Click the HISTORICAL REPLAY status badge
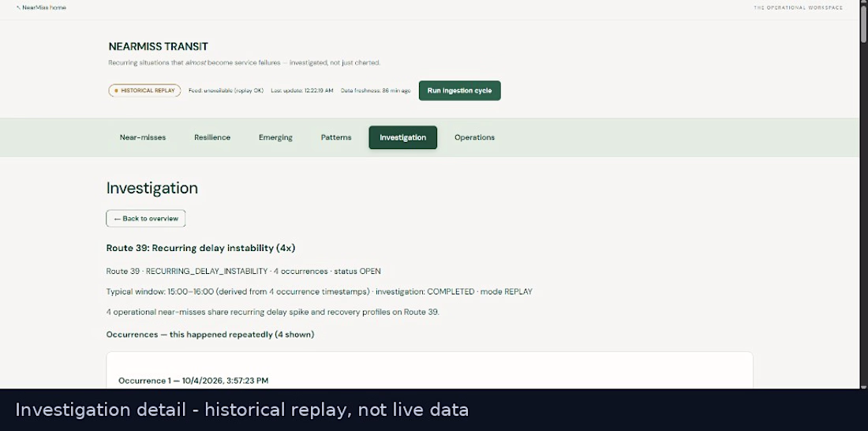This screenshot has width=868, height=431. tap(144, 90)
